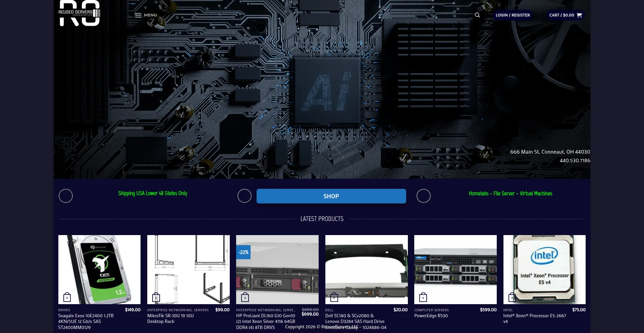Quick-add the Intel Xeon E5-2667 to cart

(x=512, y=297)
